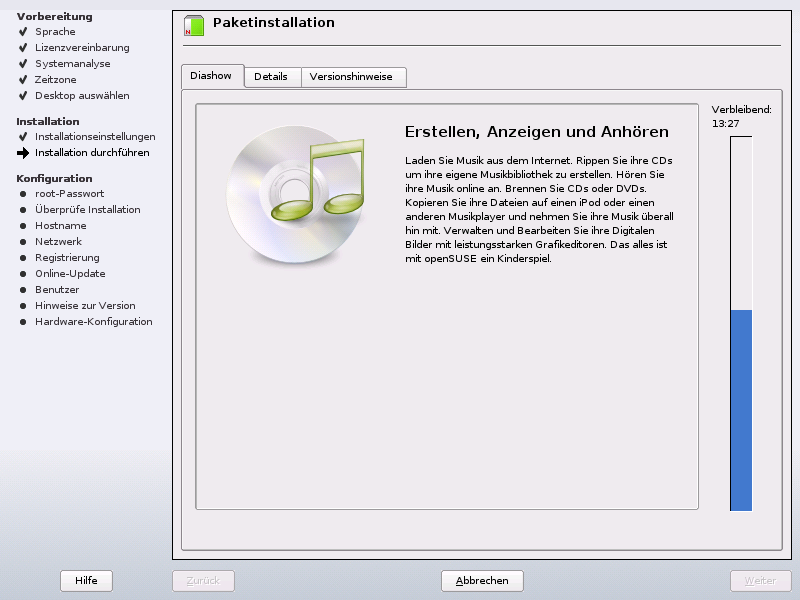Click the vertical installation progress bar
The height and width of the screenshot is (600, 800).
[741, 323]
